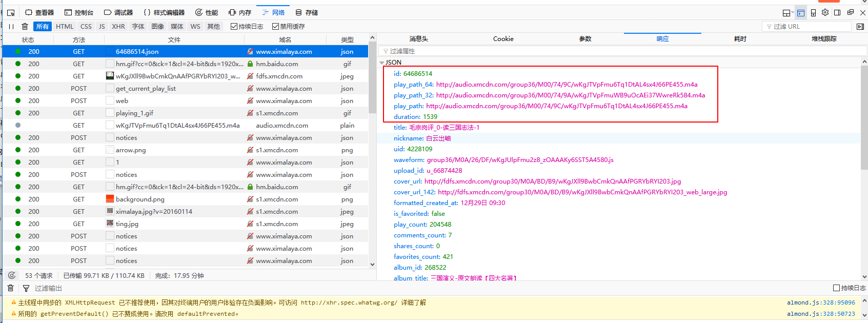Click the 过滤属性 filter properties field
This screenshot has width=868, height=323.
point(622,51)
